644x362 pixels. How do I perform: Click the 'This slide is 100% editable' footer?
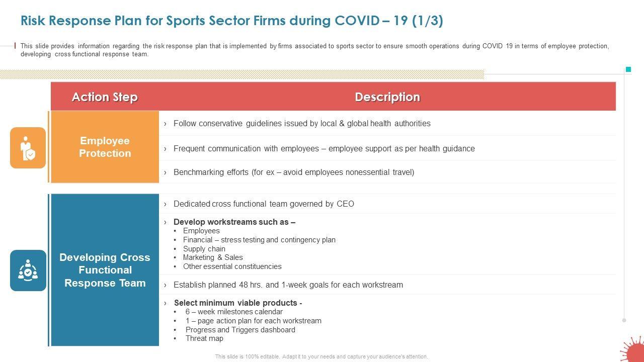321,356
